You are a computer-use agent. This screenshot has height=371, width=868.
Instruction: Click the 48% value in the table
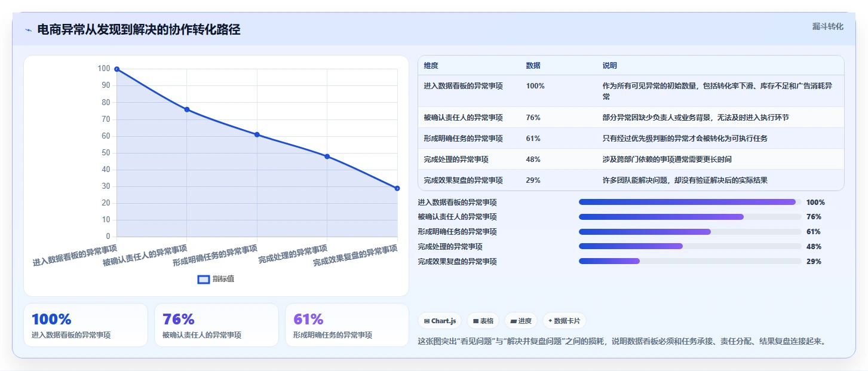pos(533,160)
